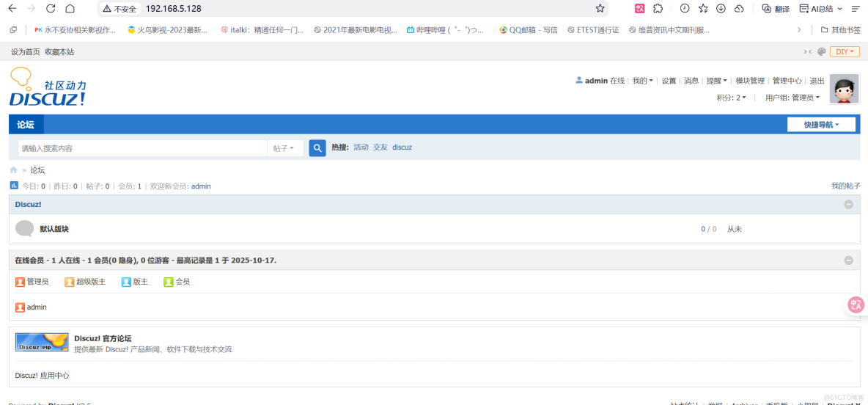Expand the 积分: 2 dropdown

(x=731, y=98)
